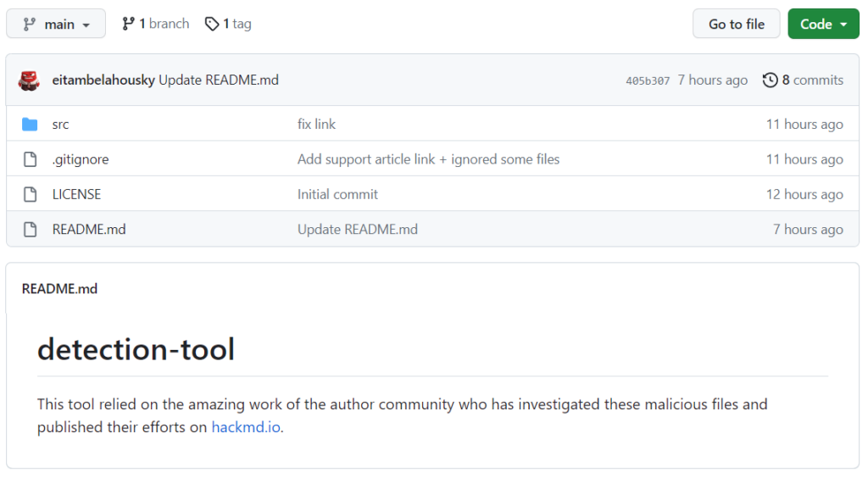Open README.md in the file list
Screen dimensions: 868x478
[89, 230]
